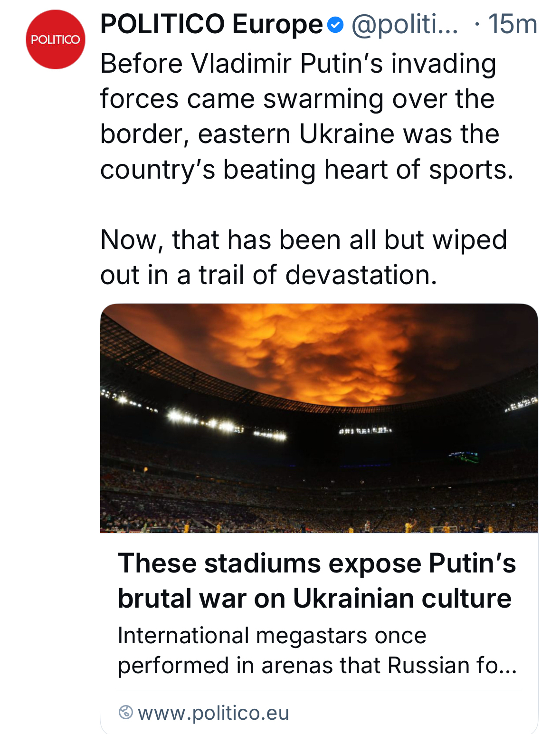Click headline line "brutal war on Ukrainian culture"
560x734 pixels.
pyautogui.click(x=314, y=598)
